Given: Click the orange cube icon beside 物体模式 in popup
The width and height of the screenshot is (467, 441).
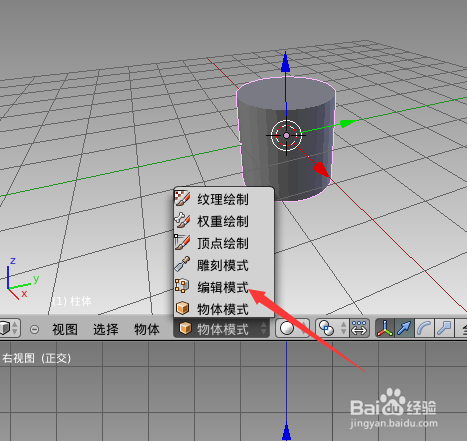Looking at the screenshot, I should [182, 308].
